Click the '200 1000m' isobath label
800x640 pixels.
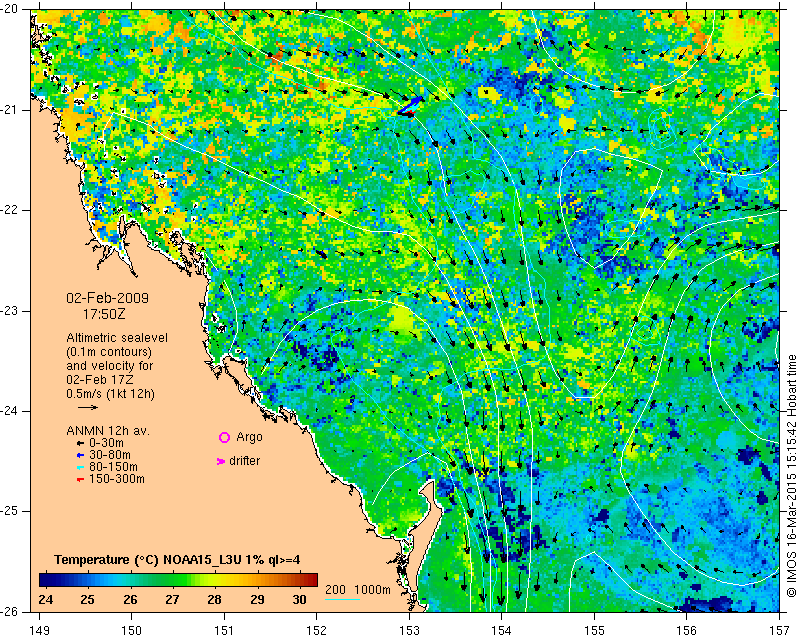pyautogui.click(x=358, y=590)
